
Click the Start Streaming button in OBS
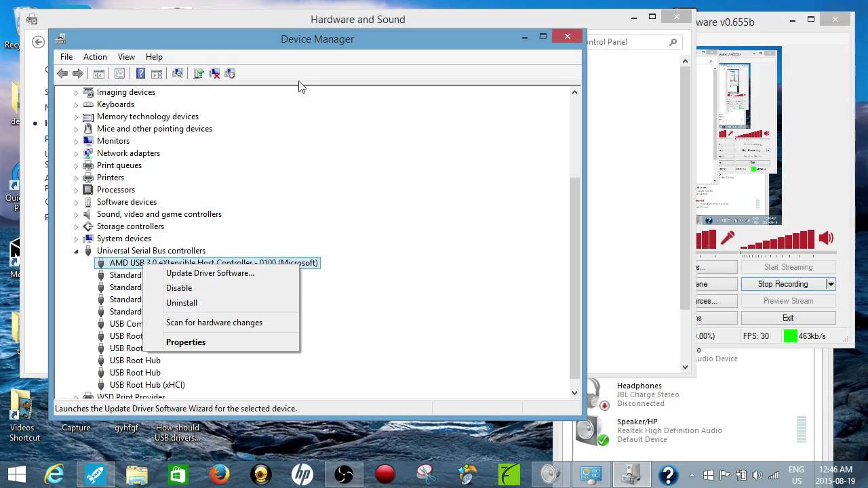(x=788, y=267)
